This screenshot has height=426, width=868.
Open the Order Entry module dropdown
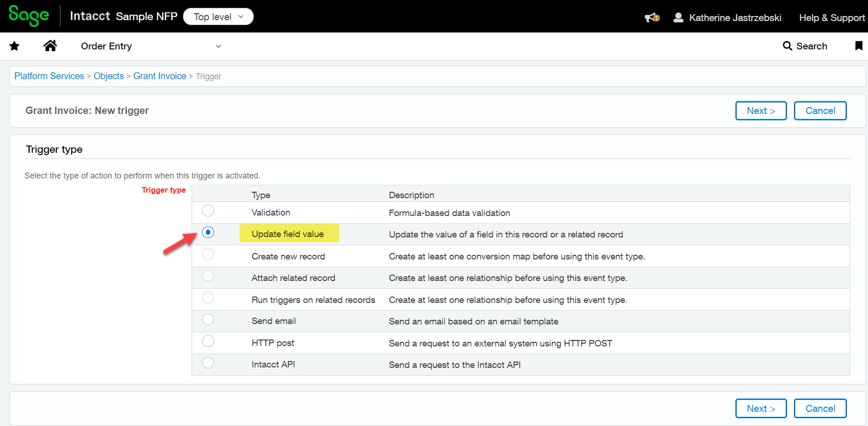pyautogui.click(x=151, y=46)
